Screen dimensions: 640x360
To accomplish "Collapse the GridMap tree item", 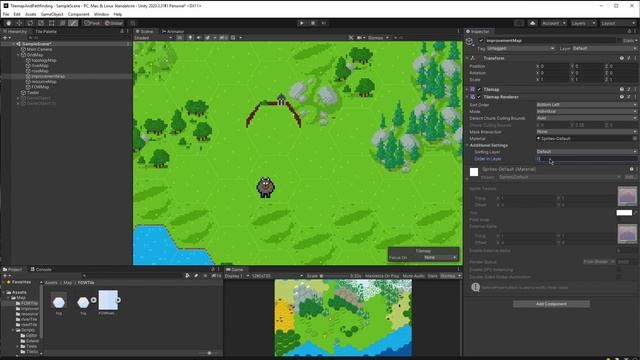I will pyautogui.click(x=18, y=55).
